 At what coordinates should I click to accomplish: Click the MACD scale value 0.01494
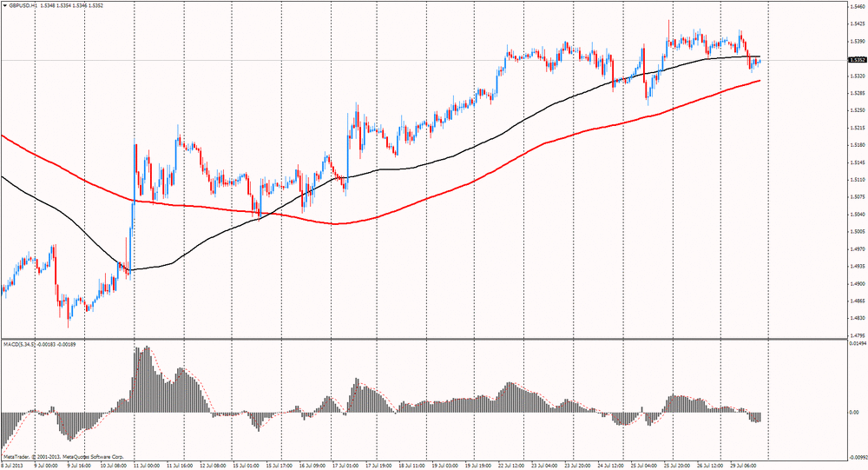[x=857, y=344]
